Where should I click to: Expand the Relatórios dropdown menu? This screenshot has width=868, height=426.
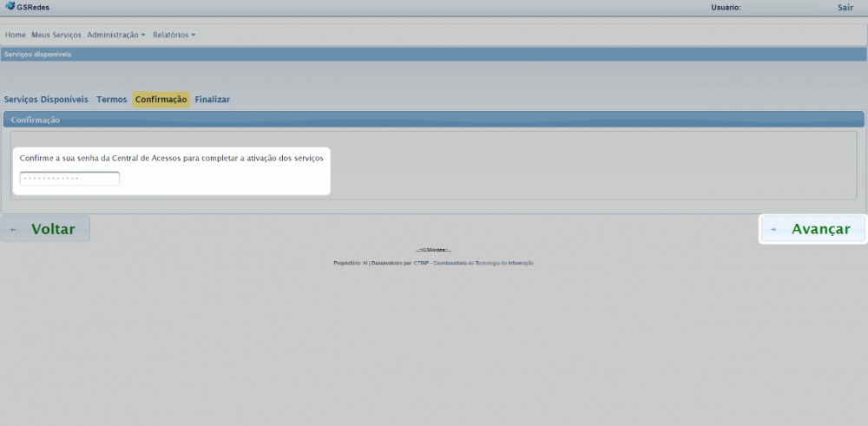point(174,35)
